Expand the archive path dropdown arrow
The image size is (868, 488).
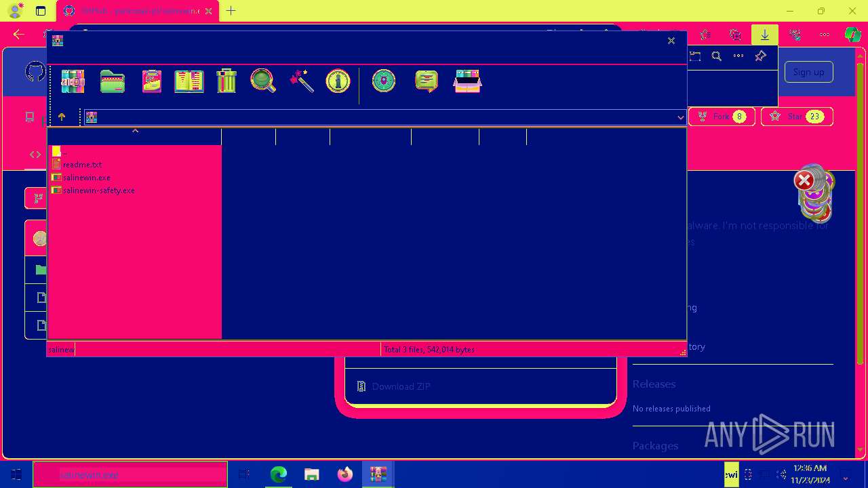(680, 117)
